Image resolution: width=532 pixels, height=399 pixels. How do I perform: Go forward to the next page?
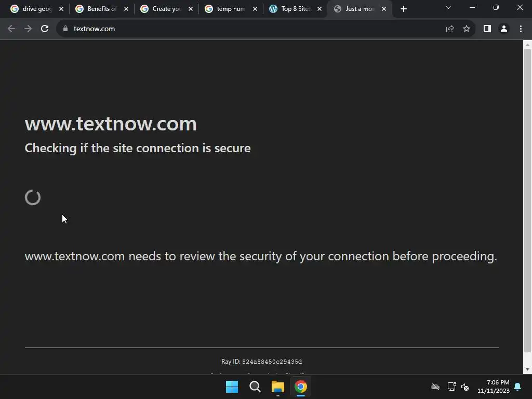click(28, 29)
